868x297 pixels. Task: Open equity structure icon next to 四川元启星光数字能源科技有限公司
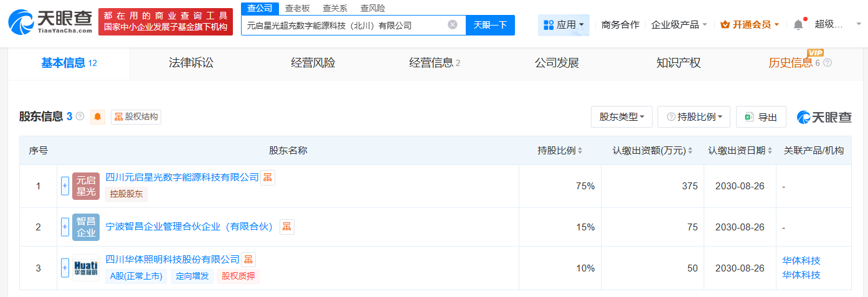267,177
